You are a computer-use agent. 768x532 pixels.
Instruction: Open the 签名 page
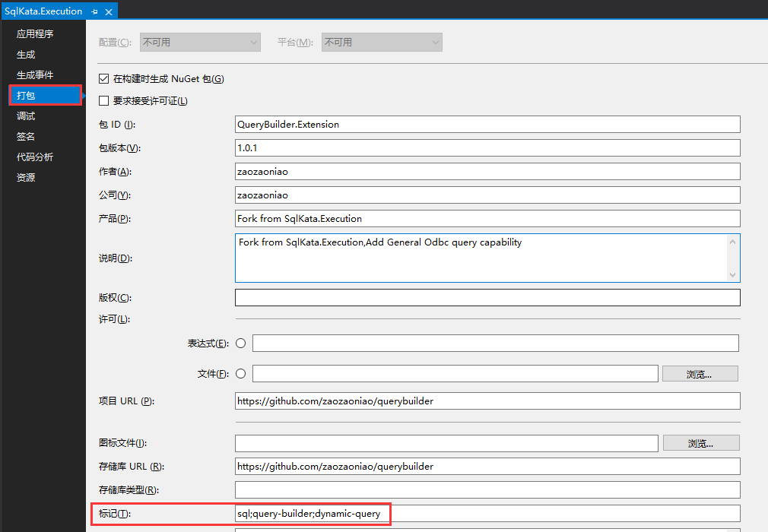25,137
